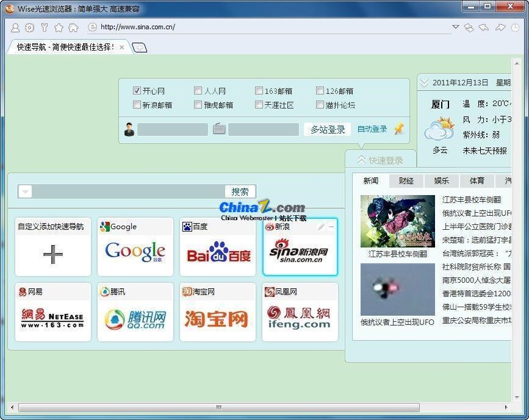Click the pushpin icon beside 自动登录
The image size is (529, 420).
pos(399,129)
